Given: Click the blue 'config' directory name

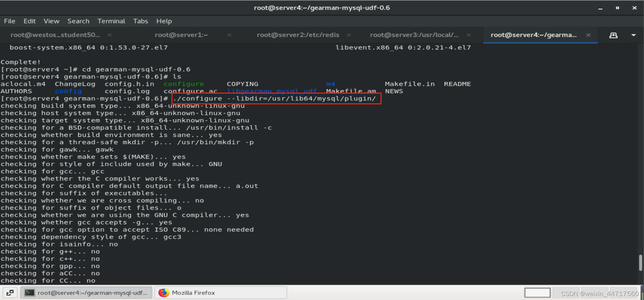Looking at the screenshot, I should (x=68, y=91).
